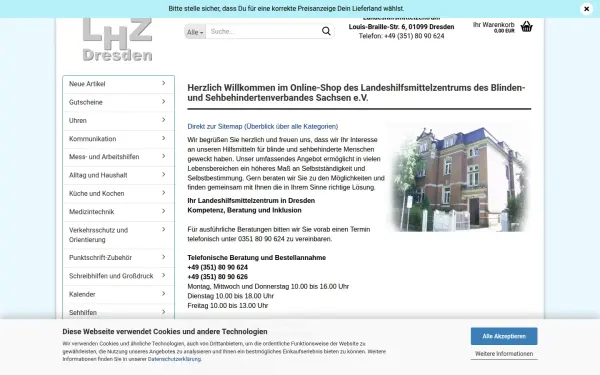Follow the 'Direkt zur Sitemap' link

click(262, 126)
